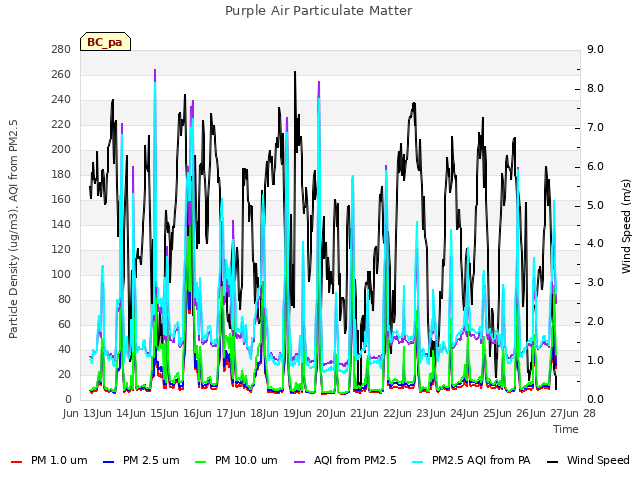Click the 160 tick on left axis
The width and height of the screenshot is (640, 480).
coord(61,199)
